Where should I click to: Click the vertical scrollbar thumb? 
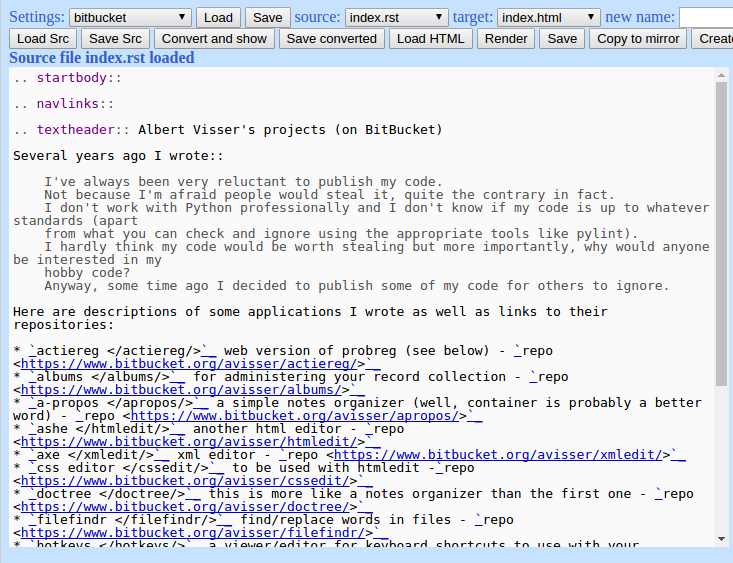[x=721, y=234]
